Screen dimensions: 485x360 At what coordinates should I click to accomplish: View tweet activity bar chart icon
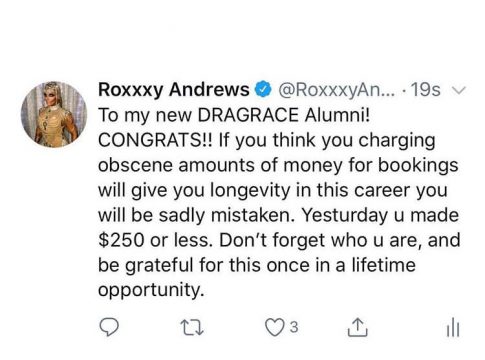click(453, 327)
